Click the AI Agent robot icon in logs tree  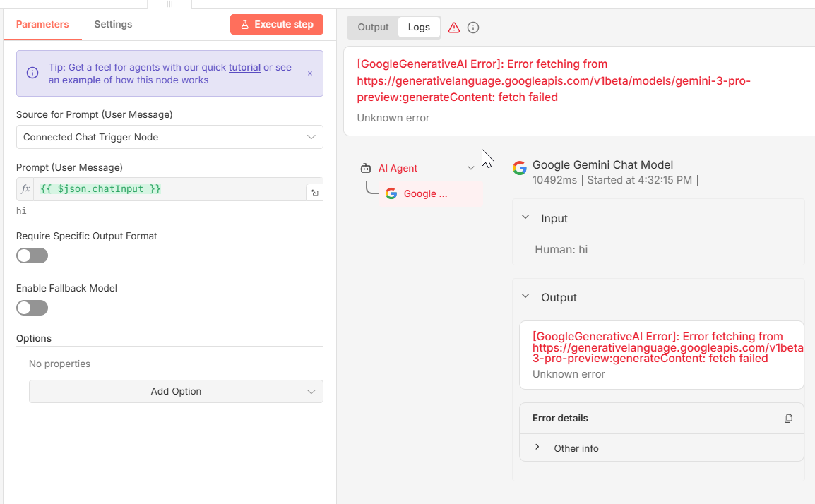click(366, 168)
